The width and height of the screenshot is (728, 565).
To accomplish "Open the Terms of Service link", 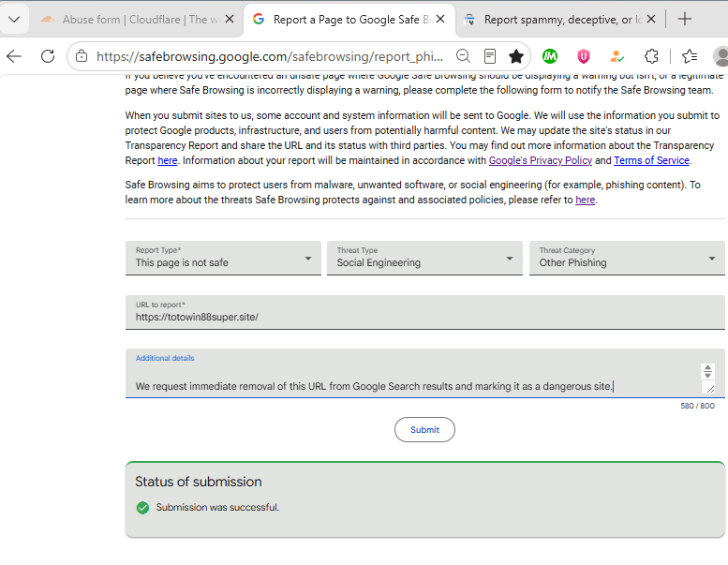I will (x=651, y=160).
